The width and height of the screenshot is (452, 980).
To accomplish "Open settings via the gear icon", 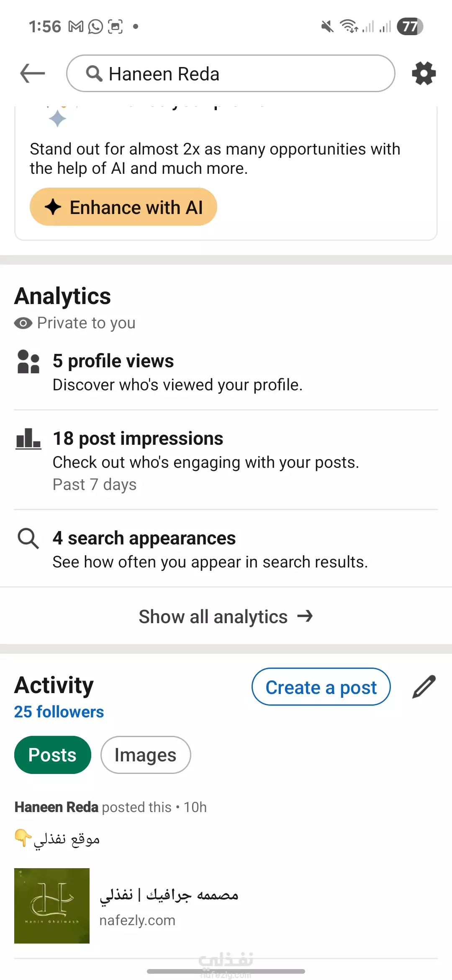I will (424, 74).
